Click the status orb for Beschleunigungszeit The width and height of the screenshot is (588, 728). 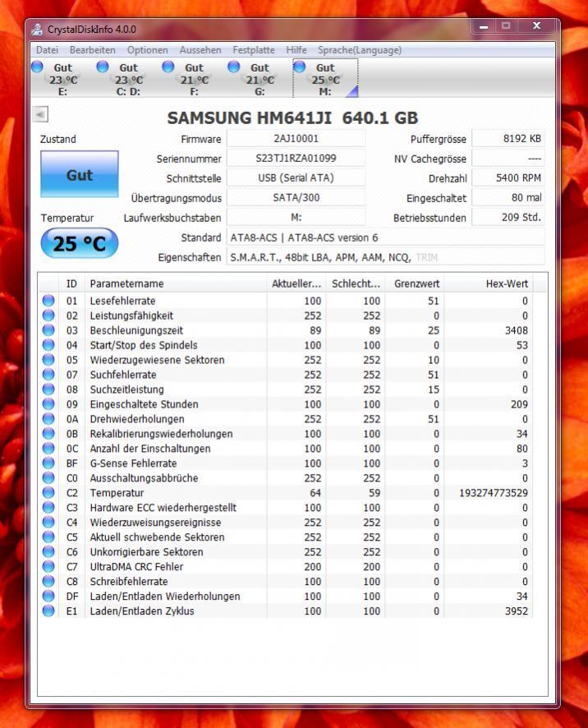click(x=48, y=330)
